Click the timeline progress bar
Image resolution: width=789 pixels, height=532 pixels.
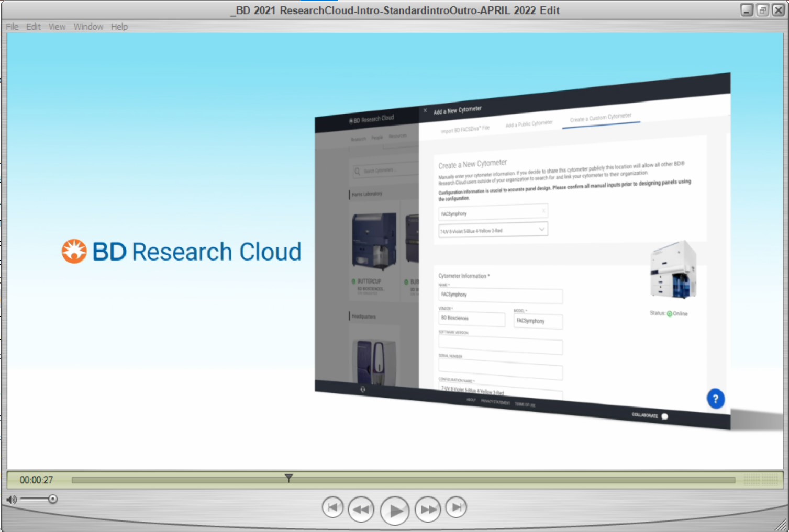(403, 480)
